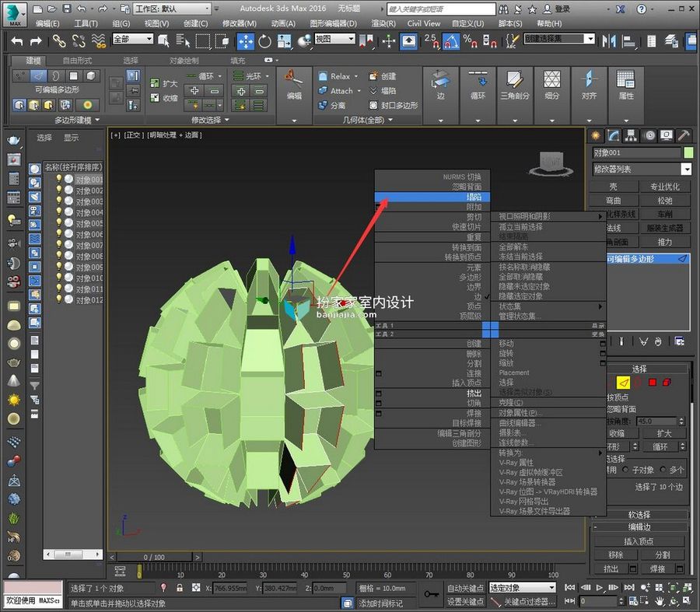Image resolution: width=700 pixels, height=612 pixels.
Task: Toggle the lightbulb visibility for 对象007
Action: [x=58, y=245]
